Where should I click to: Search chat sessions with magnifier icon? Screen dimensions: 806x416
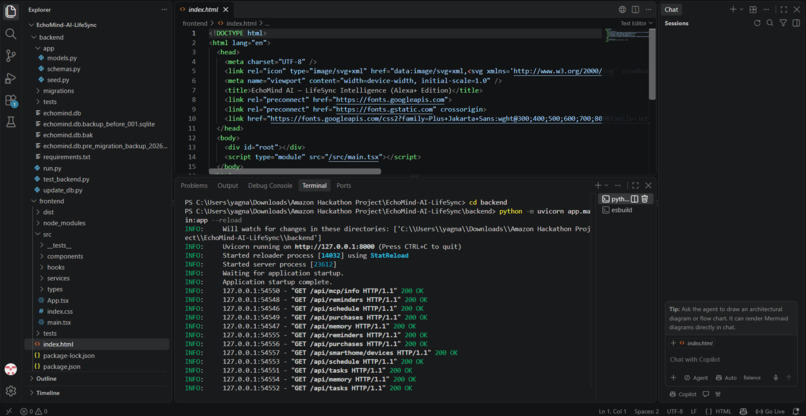(770, 23)
